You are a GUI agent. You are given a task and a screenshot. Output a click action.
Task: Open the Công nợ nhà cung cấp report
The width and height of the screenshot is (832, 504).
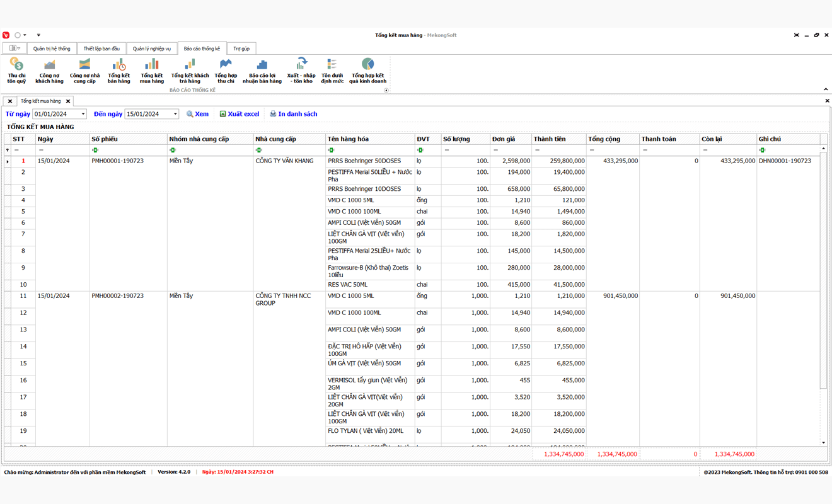click(84, 71)
